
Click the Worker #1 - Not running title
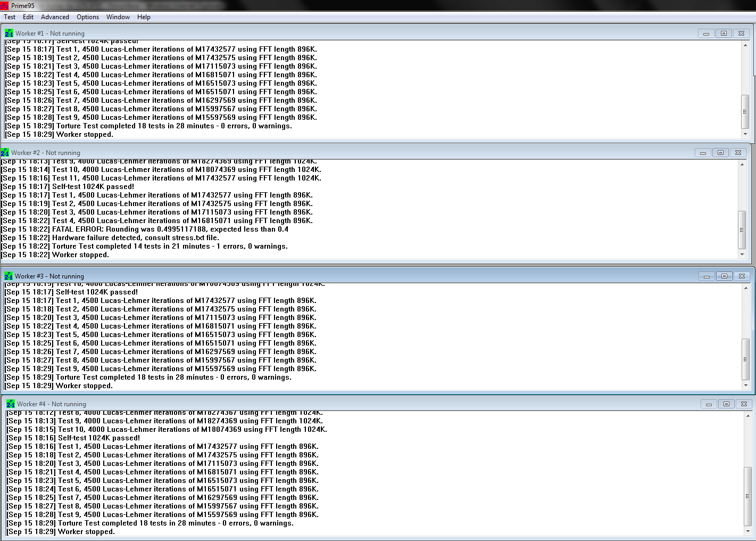click(x=50, y=34)
